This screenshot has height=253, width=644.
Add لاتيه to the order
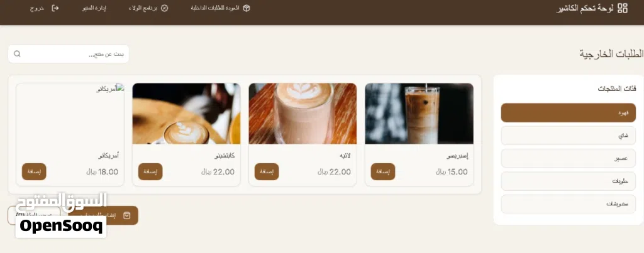point(267,172)
